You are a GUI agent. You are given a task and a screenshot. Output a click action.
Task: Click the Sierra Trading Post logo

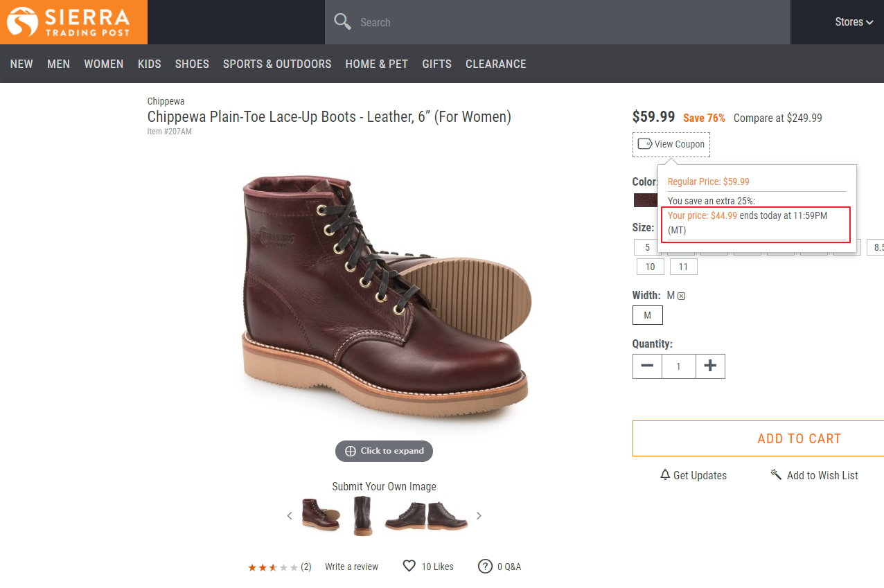click(x=73, y=22)
